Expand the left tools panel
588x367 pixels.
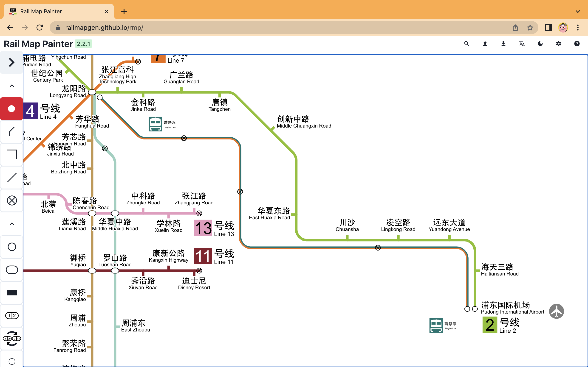[11, 62]
